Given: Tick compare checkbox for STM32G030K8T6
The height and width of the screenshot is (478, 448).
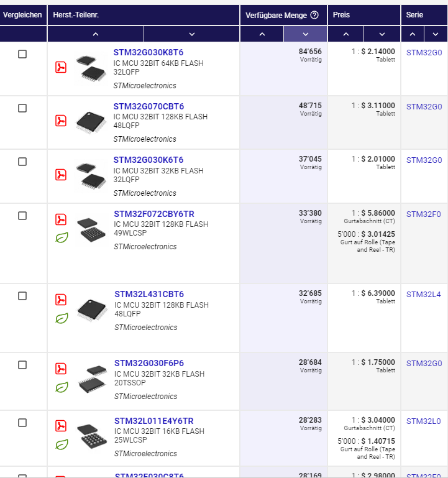Looking at the screenshot, I should (x=22, y=54).
